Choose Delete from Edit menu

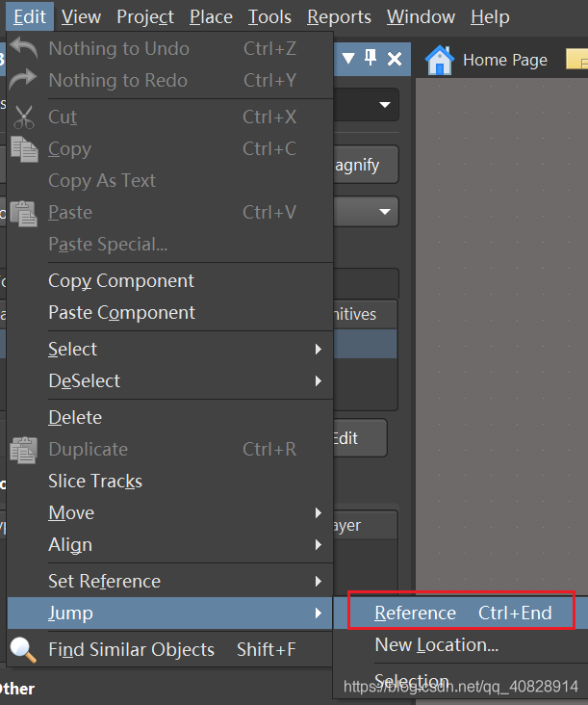pos(169,418)
